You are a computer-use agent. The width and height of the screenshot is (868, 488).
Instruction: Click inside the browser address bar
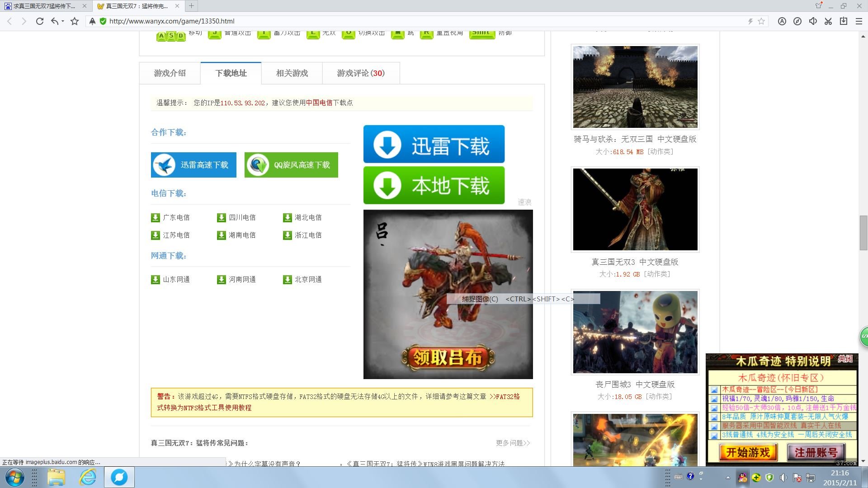tap(271, 21)
